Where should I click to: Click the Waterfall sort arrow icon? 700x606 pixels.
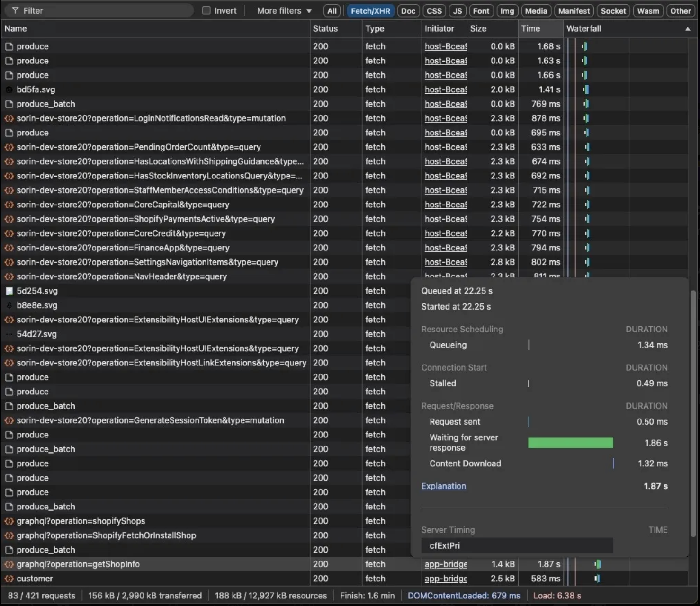687,29
